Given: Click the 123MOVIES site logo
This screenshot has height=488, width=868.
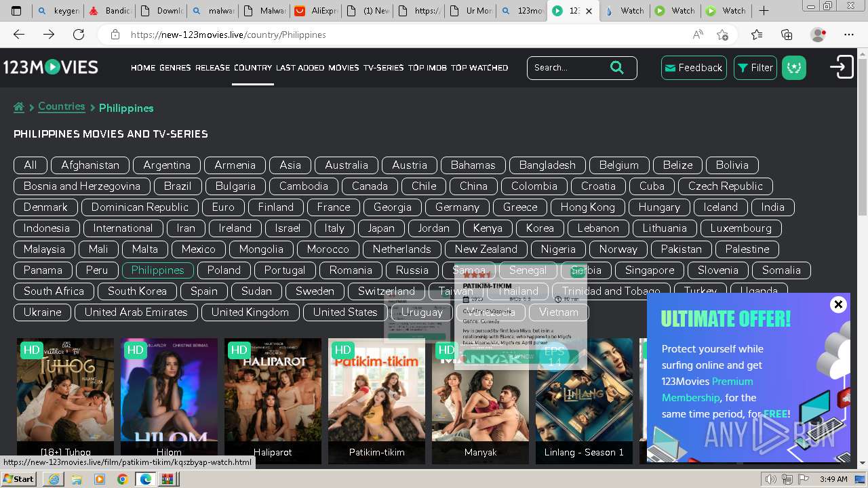Looking at the screenshot, I should pyautogui.click(x=51, y=67).
